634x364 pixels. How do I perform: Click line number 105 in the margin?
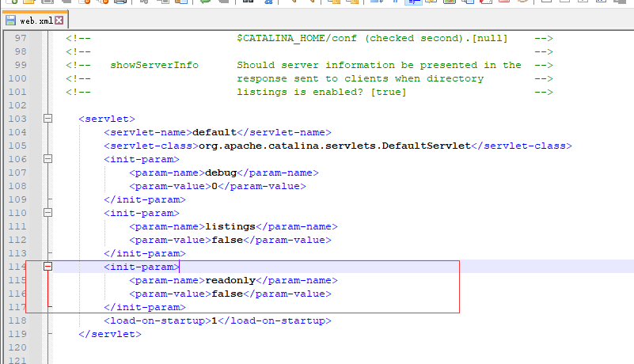coord(17,146)
